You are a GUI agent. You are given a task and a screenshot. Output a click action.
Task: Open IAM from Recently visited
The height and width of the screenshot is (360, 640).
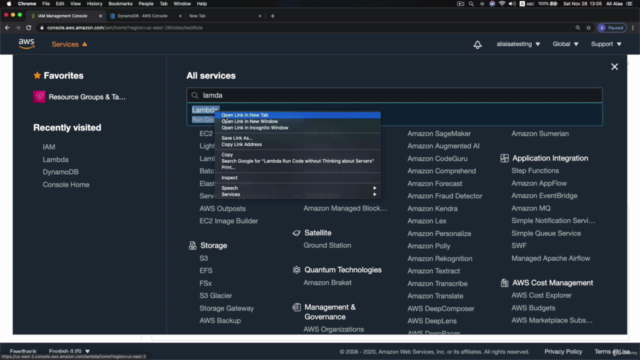(x=49, y=147)
